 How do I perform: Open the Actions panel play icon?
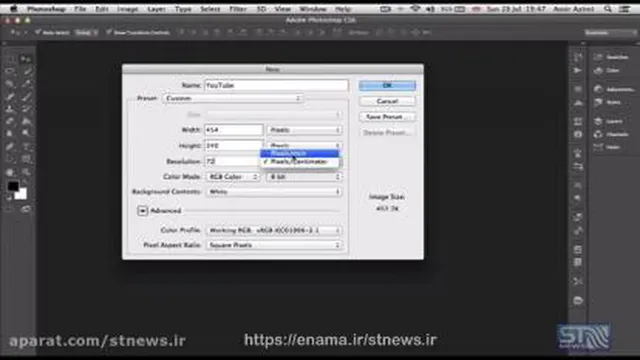[x=578, y=71]
